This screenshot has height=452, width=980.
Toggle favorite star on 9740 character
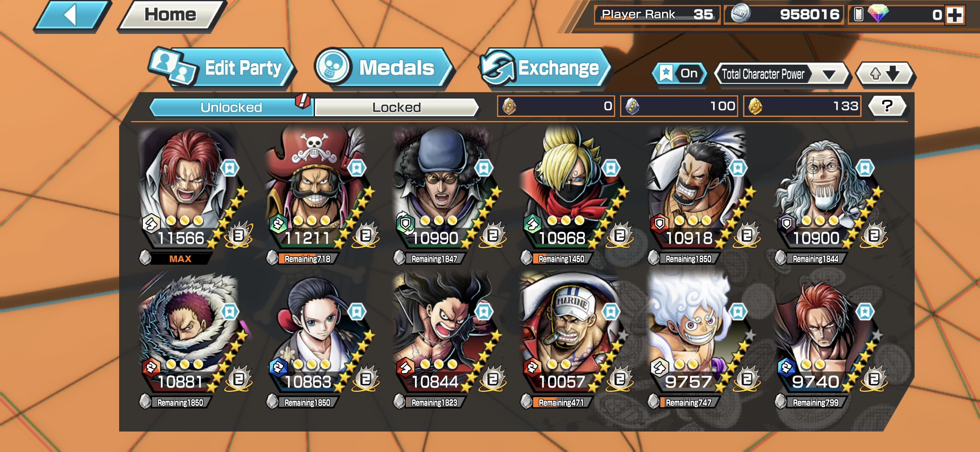[865, 312]
